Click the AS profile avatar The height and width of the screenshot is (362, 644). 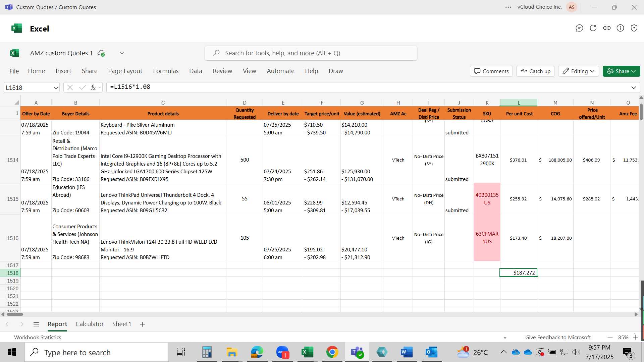(x=572, y=7)
